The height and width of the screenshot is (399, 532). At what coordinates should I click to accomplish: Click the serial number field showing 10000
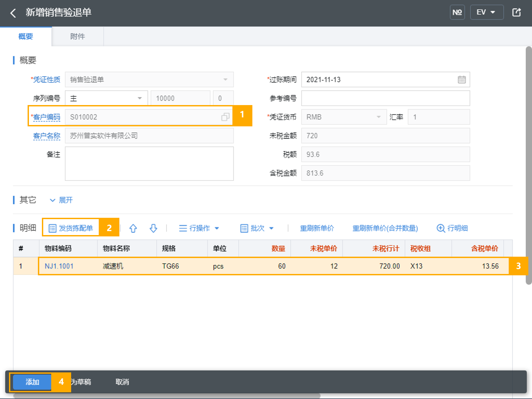181,98
